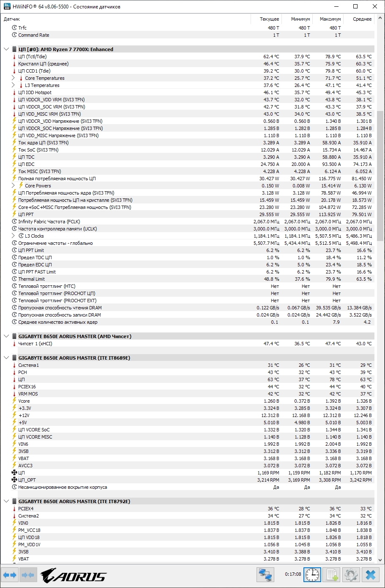Viewport: 385px width, 588px height.
Task: Open the sensor settings gear
Action: click(351, 575)
